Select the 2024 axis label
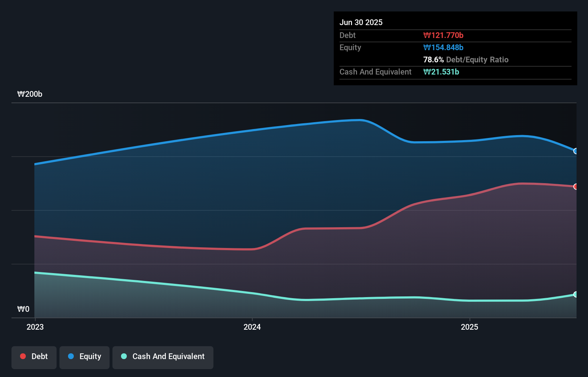This screenshot has height=377, width=588. coord(252,327)
